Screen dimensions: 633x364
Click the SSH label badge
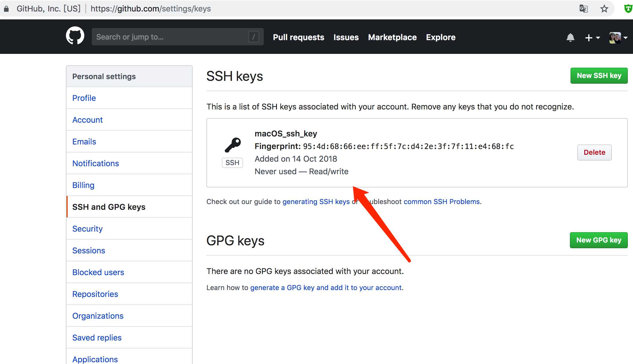[233, 163]
